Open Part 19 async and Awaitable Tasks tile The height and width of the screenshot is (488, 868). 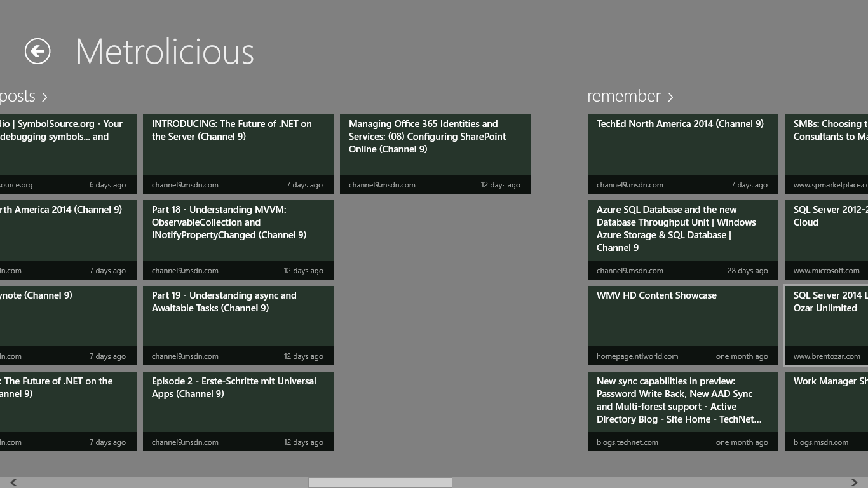[x=238, y=325]
